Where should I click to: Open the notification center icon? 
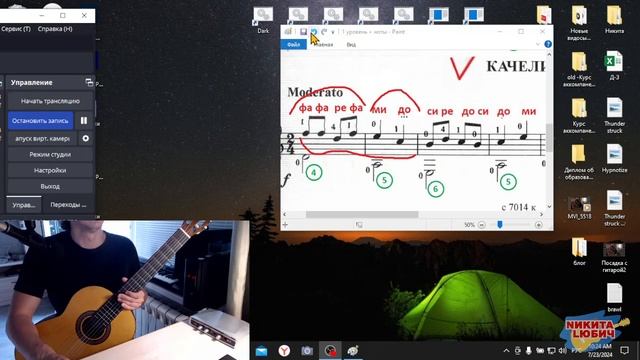[624, 351]
